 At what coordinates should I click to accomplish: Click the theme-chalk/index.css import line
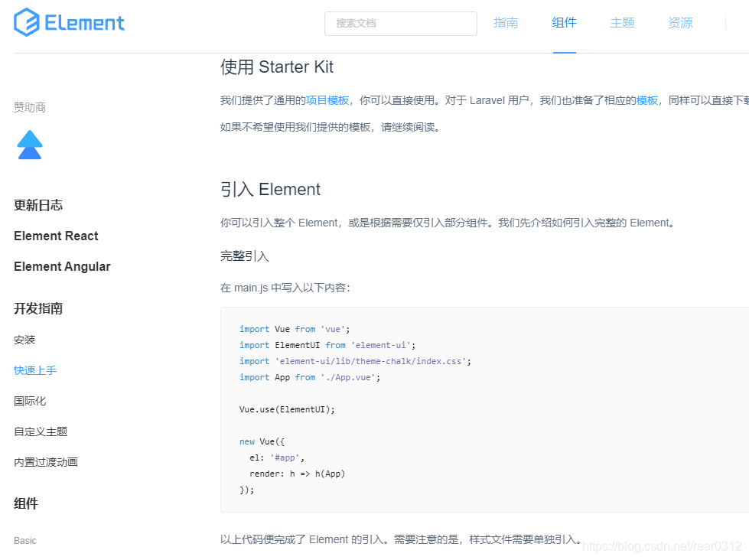[x=356, y=361]
